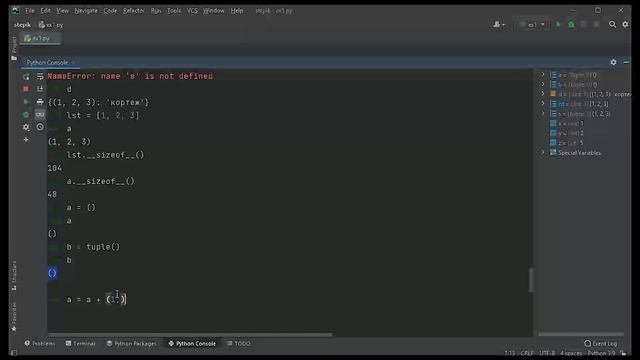Select the Python Console tab header
The image size is (640, 360).
pyautogui.click(x=47, y=62)
